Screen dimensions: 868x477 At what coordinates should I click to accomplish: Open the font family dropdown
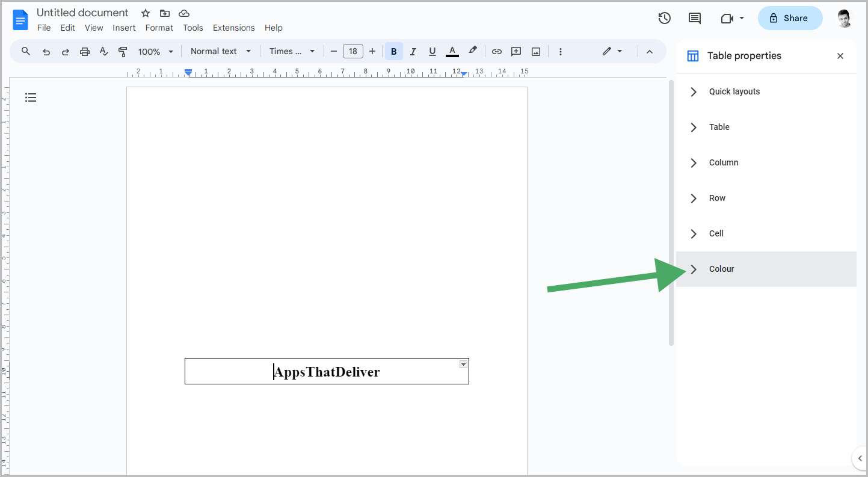click(x=292, y=51)
